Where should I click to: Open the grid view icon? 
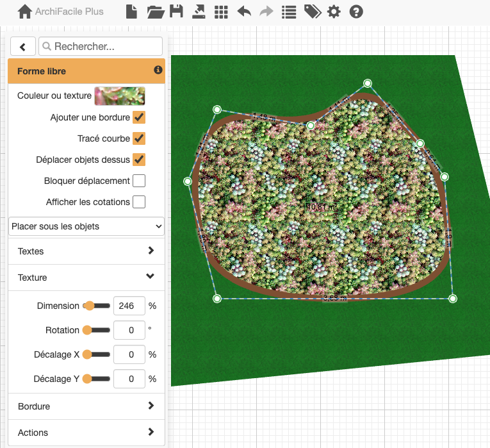point(221,12)
